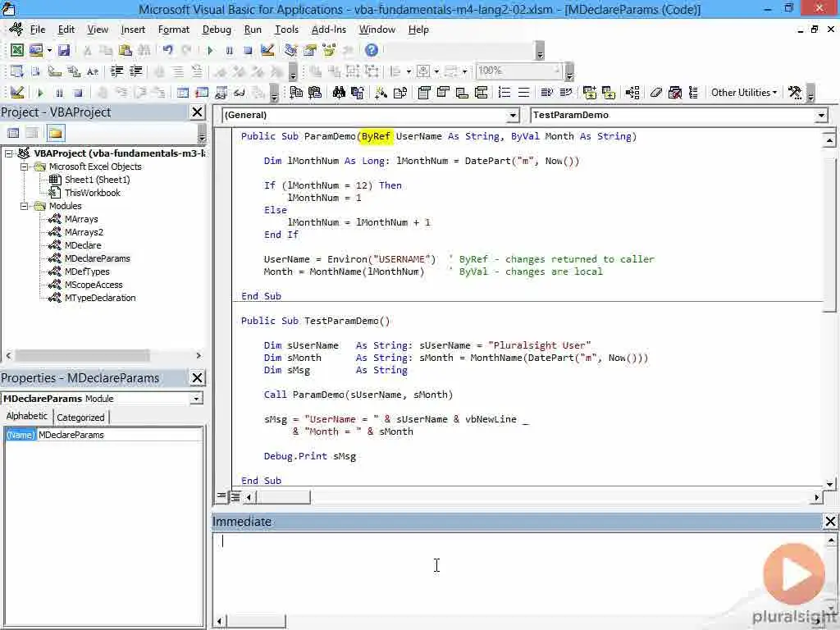Click the hammer tools icon beside Other Utilities
The width and height of the screenshot is (840, 630).
(794, 93)
